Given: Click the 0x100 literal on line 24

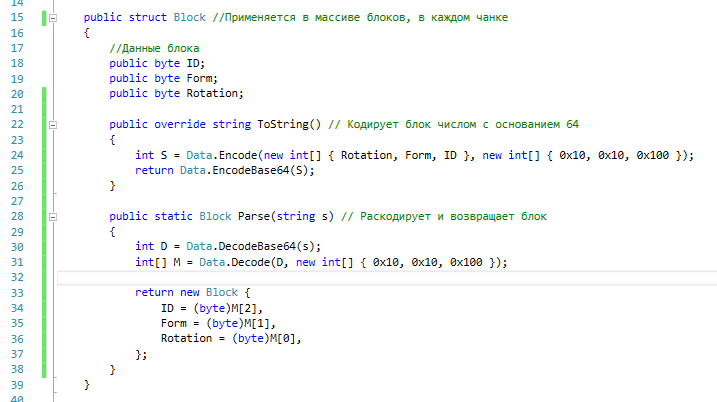Looking at the screenshot, I should (653, 155).
